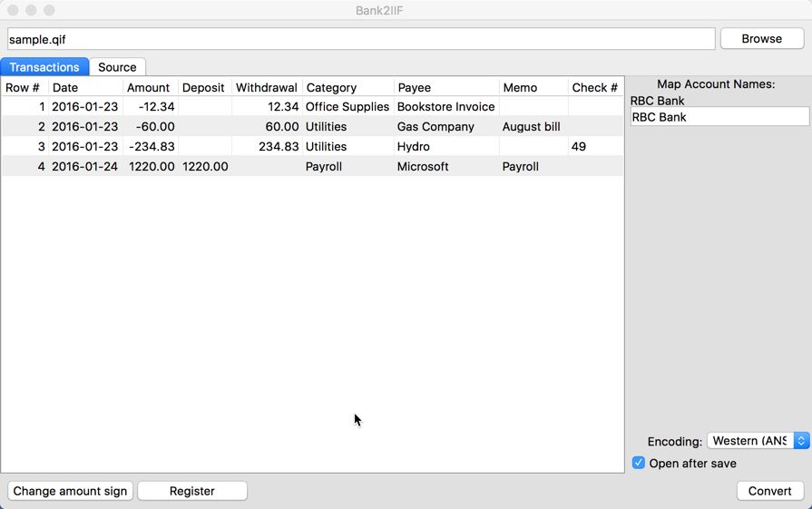Click the Convert button

pos(770,491)
